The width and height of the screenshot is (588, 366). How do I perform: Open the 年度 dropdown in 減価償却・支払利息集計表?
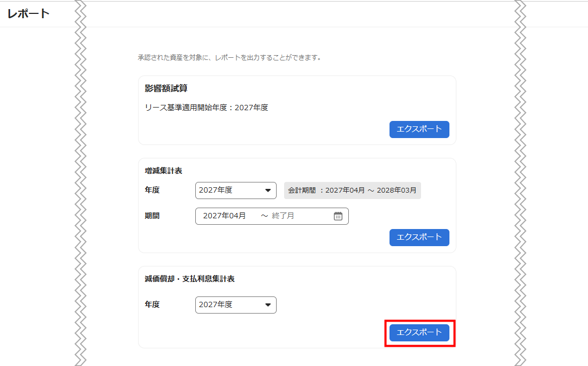235,305
